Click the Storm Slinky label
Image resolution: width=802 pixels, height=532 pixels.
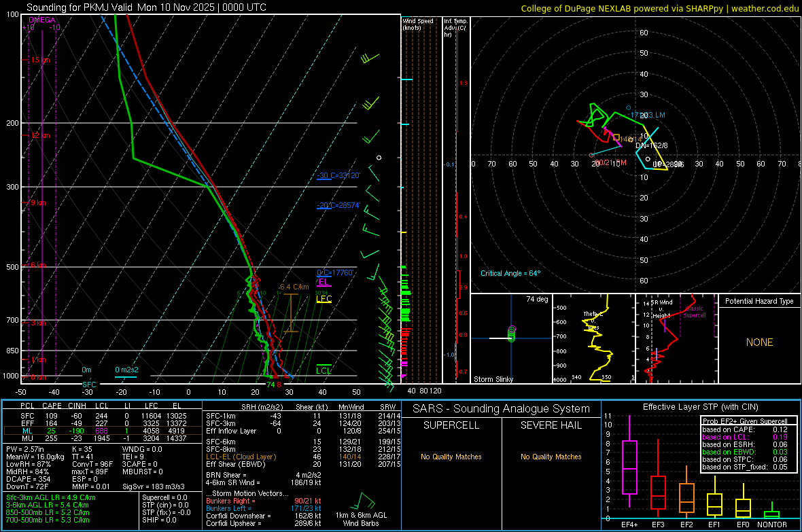493,379
